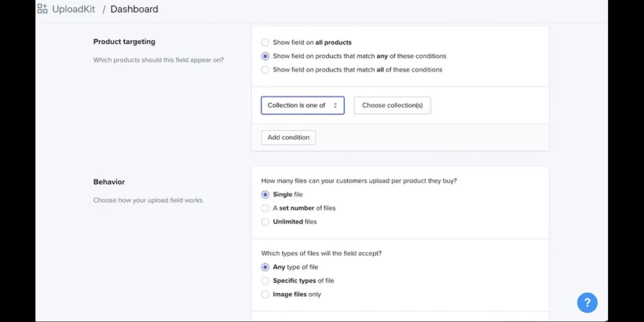
Task: Click the 'Product targeting' section heading
Action: click(124, 42)
